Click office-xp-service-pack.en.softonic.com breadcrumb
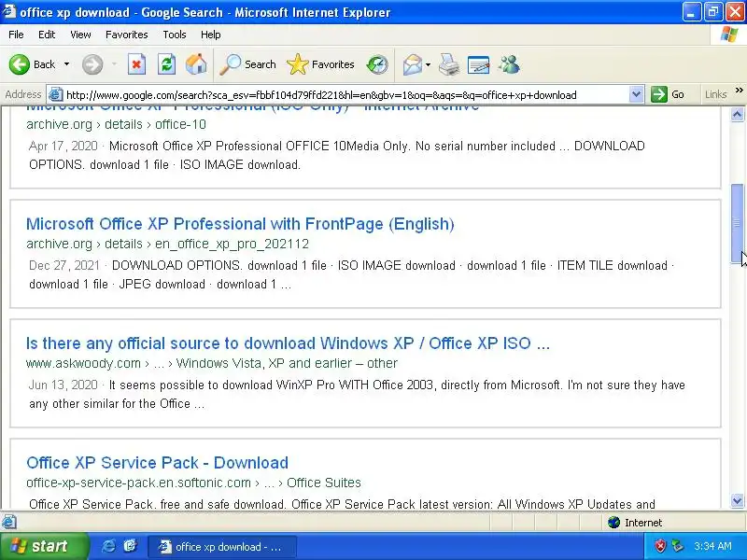This screenshot has height=560, width=747. [138, 483]
